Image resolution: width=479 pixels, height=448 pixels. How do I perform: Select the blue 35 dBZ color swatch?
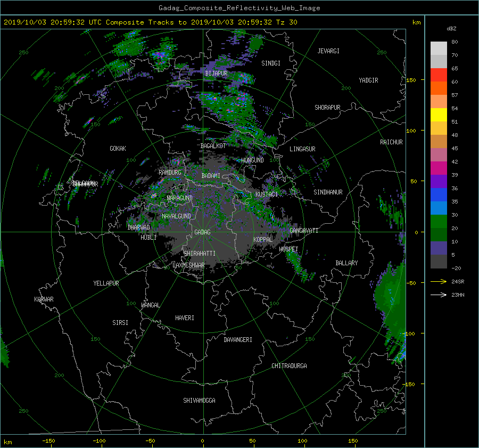click(439, 195)
